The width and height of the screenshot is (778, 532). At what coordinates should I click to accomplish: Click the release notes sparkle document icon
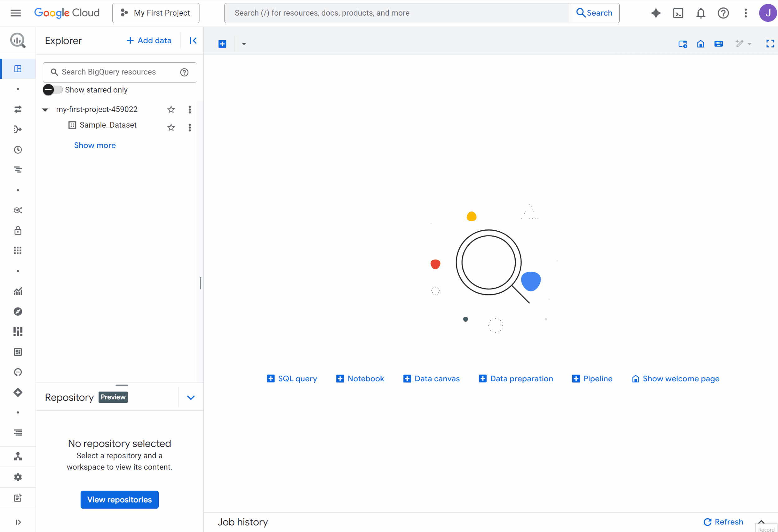point(18,498)
